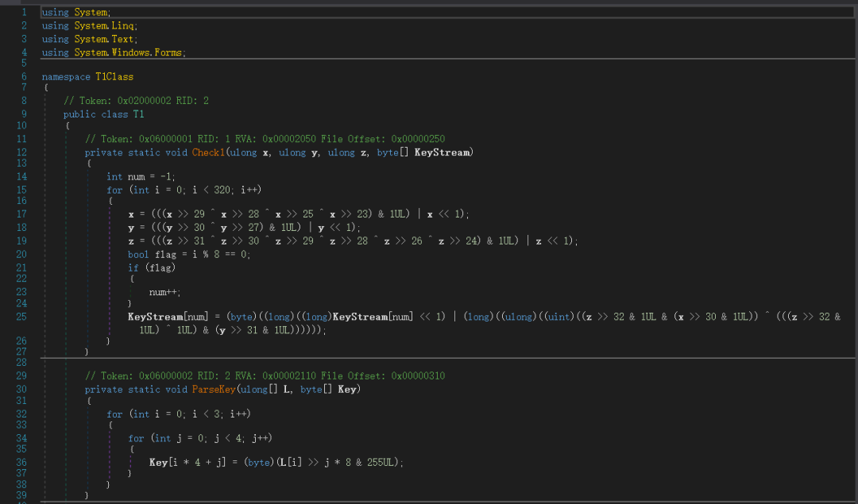This screenshot has height=504, width=858.
Task: Click loop limit 320 in for statement
Action: click(222, 190)
